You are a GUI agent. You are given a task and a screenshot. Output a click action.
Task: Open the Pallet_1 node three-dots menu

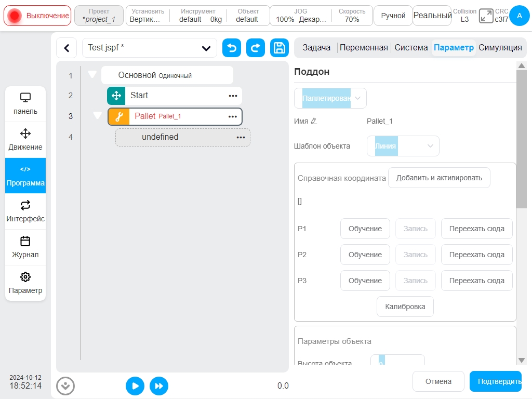click(232, 117)
